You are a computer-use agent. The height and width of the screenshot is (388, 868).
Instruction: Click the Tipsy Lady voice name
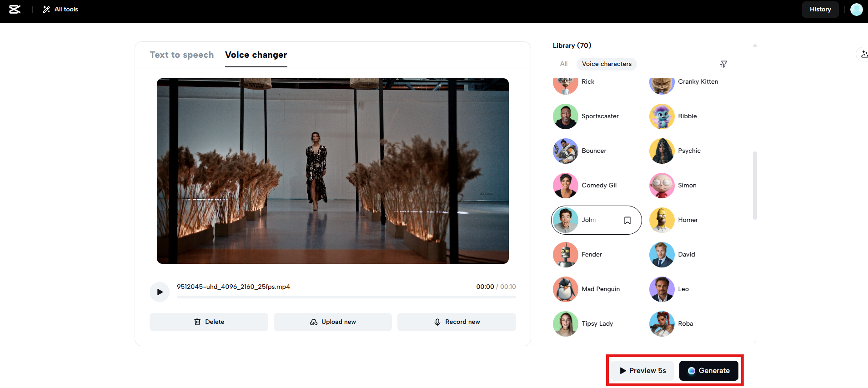tap(597, 324)
